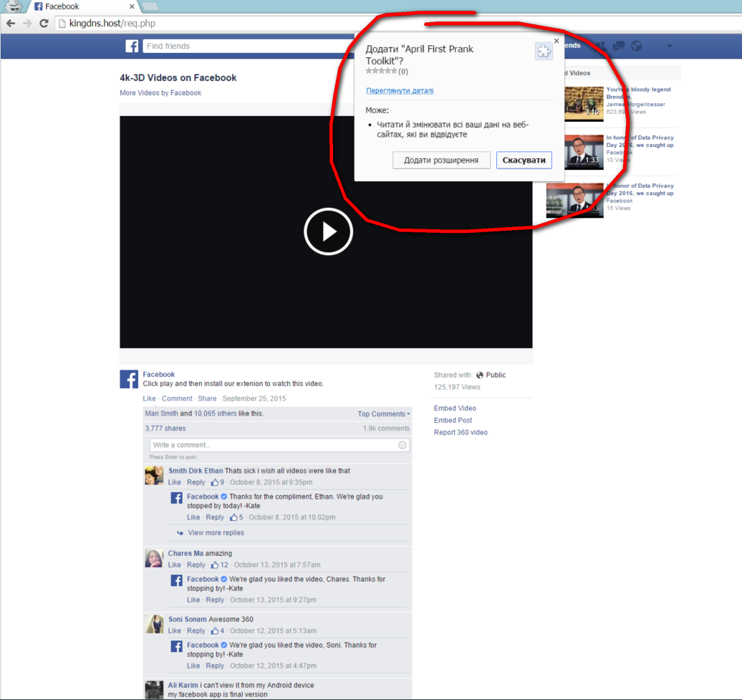Viewport: 742px width, 700px height.
Task: Click thumbs-up icon on Smith Dirk Ethan's comment
Action: pyautogui.click(x=214, y=482)
